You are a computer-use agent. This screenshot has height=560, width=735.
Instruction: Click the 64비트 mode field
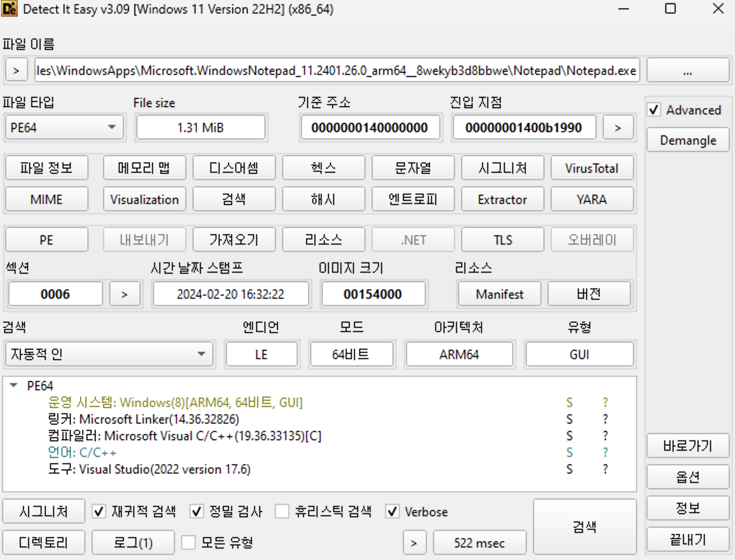pos(351,354)
